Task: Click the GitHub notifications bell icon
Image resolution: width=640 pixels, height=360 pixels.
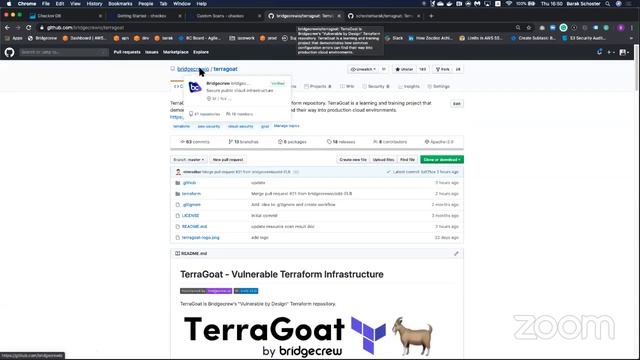Action: pos(599,52)
